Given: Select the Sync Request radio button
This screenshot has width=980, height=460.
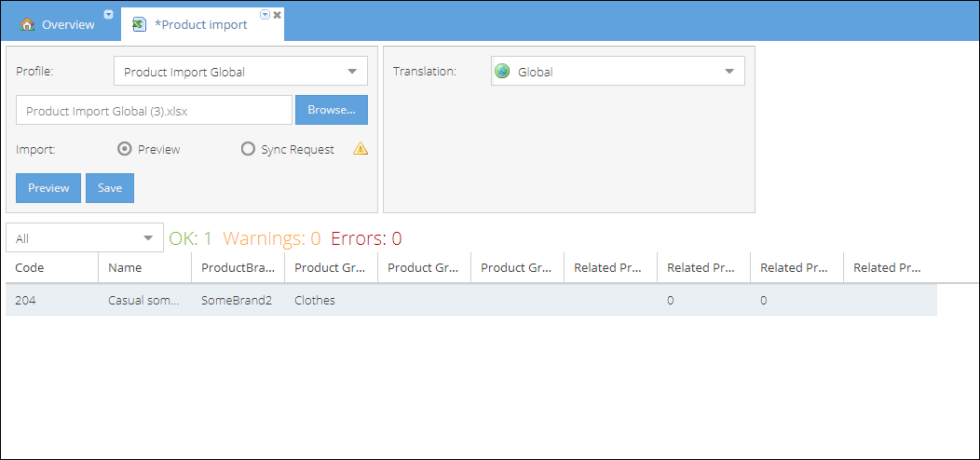Looking at the screenshot, I should pyautogui.click(x=248, y=149).
